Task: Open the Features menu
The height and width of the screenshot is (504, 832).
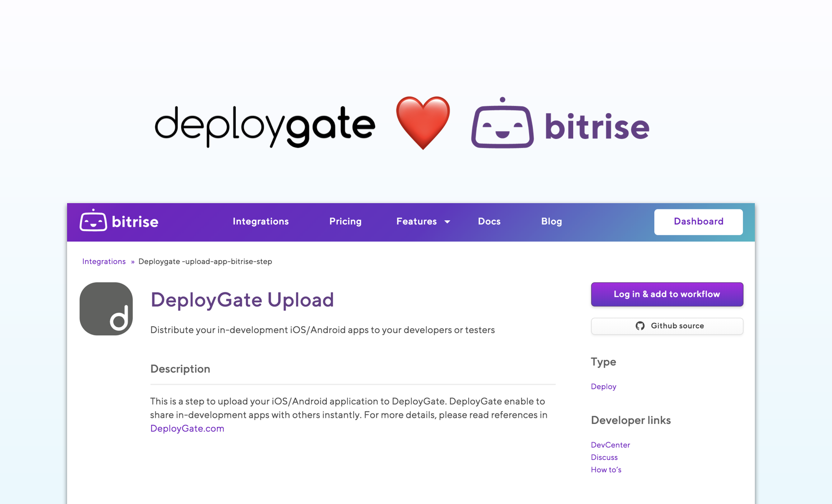Action: (416, 221)
